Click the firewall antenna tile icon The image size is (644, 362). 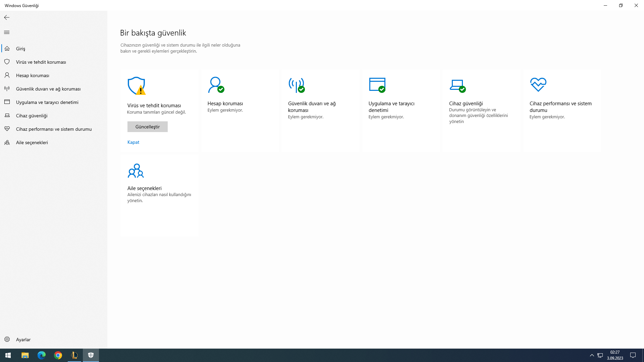tap(296, 85)
